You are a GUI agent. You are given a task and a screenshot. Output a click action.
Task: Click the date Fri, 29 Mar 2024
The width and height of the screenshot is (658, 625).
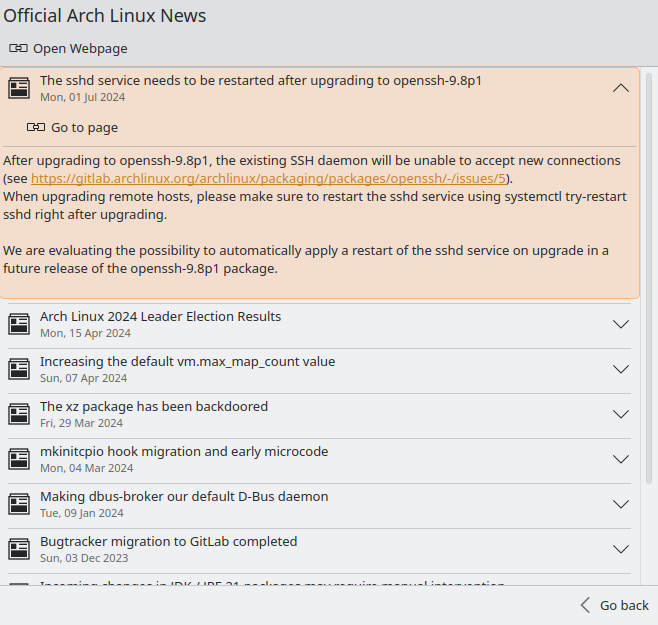tap(81, 423)
